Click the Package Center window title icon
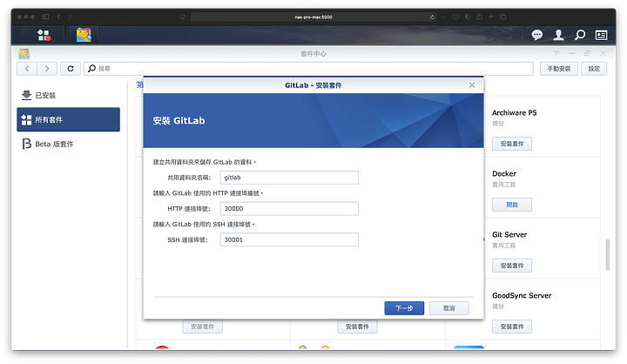Image resolution: width=627 pixels, height=364 pixels. point(24,53)
